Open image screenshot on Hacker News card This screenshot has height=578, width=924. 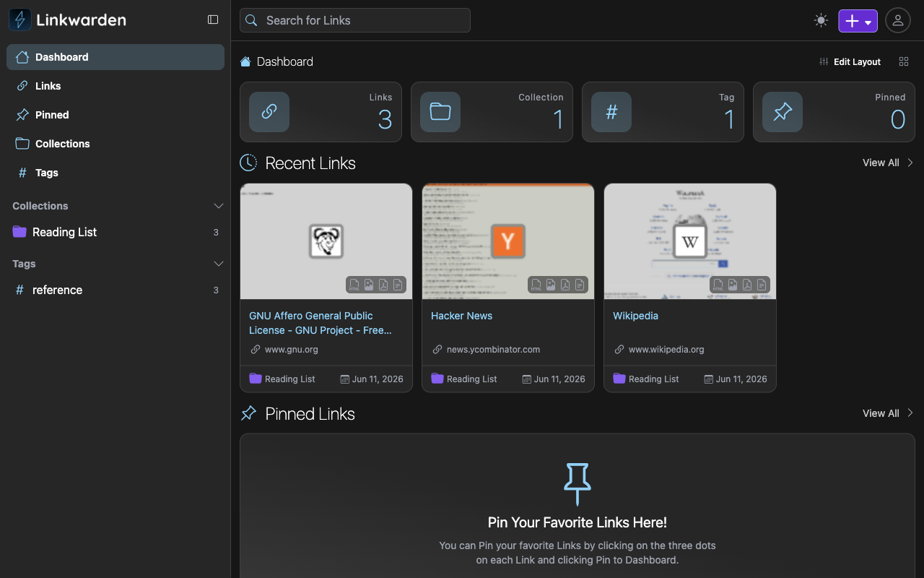551,285
